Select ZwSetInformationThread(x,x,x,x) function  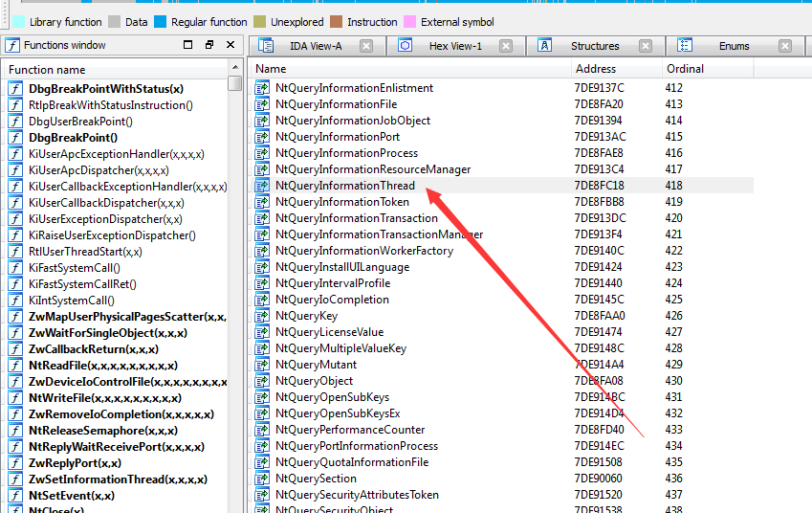[116, 480]
